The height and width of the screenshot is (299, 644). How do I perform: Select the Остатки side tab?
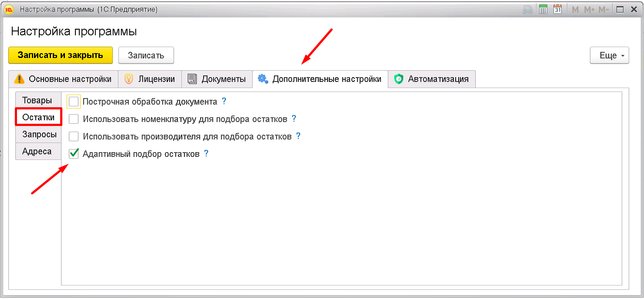coord(38,117)
